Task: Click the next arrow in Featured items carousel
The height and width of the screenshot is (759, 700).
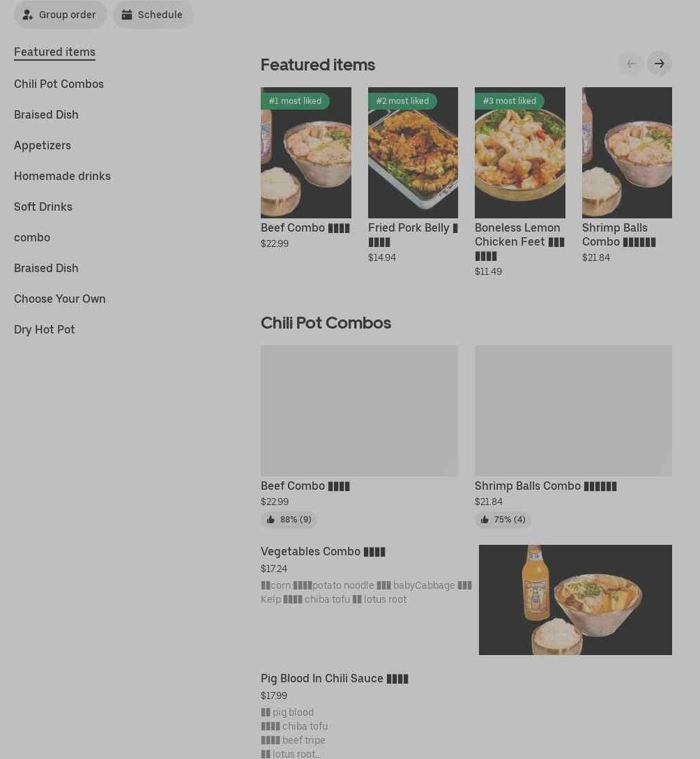Action: pyautogui.click(x=659, y=63)
